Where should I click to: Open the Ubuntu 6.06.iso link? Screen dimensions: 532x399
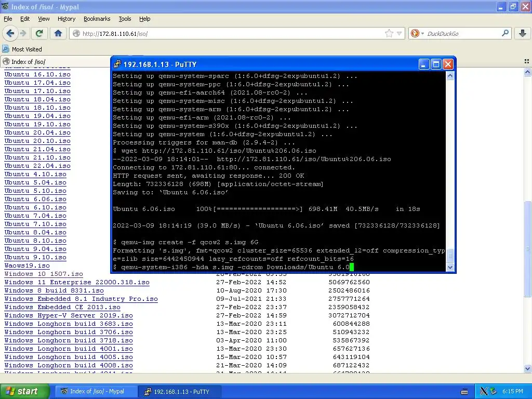pos(35,199)
